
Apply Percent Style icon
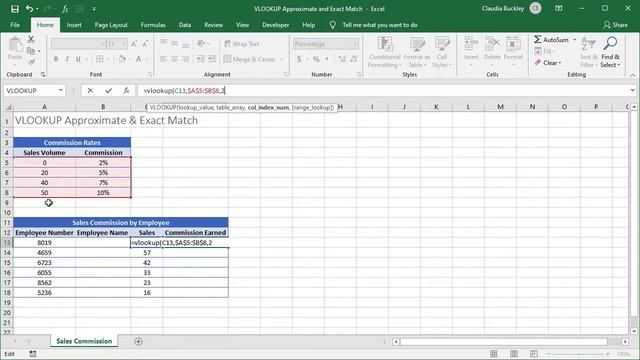click(x=316, y=59)
